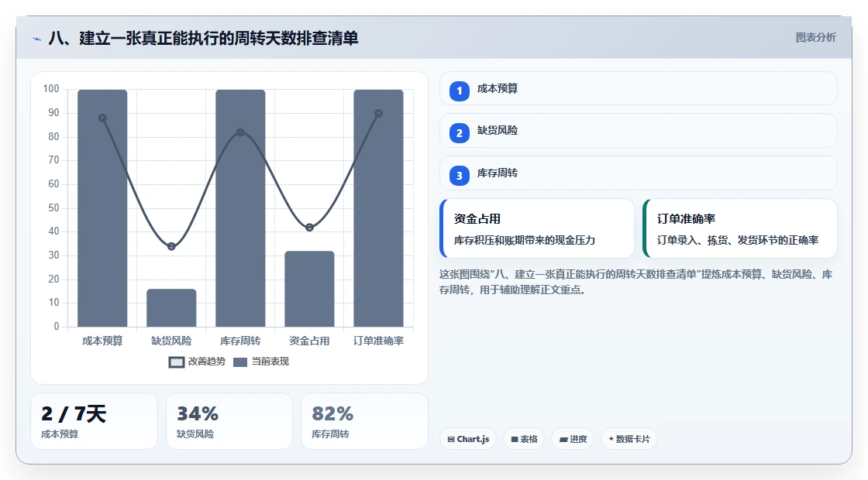This screenshot has height=480, width=868.
Task: Click the 资金占用 bar in chart
Action: [x=309, y=290]
